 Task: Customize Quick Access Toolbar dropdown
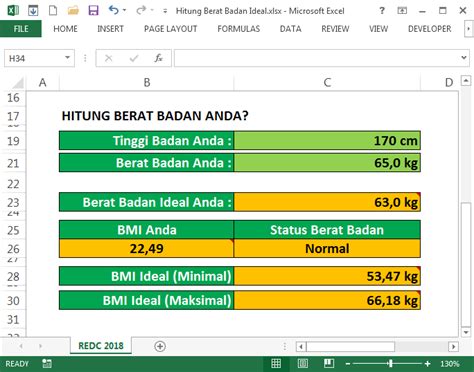coord(165,11)
